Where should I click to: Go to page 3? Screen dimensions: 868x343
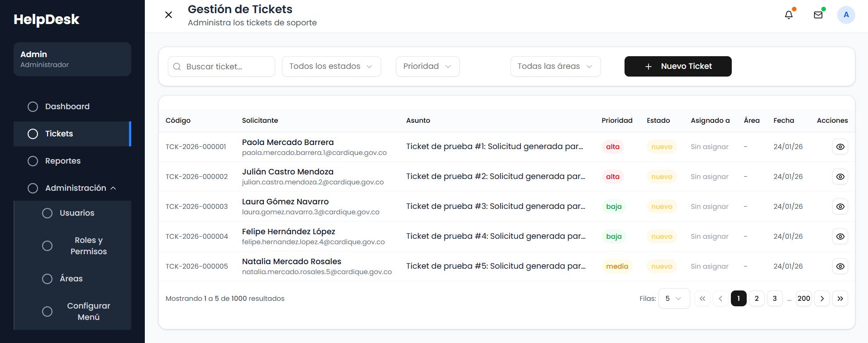[775, 299]
